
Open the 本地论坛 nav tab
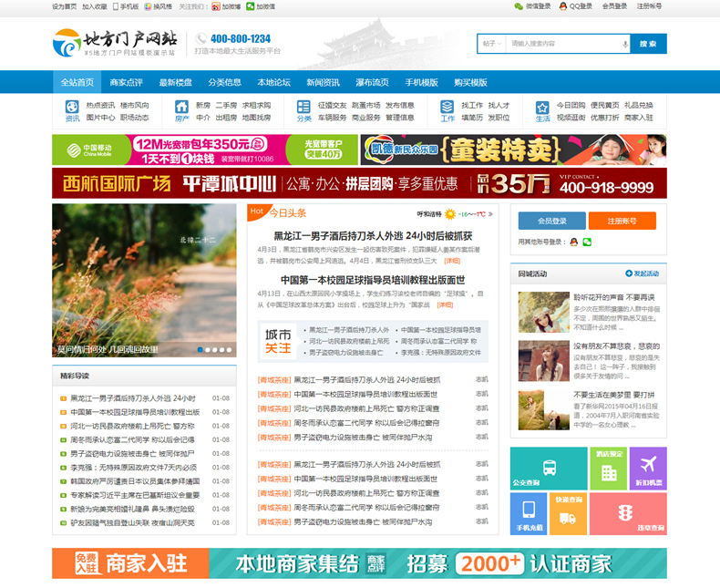coord(273,82)
